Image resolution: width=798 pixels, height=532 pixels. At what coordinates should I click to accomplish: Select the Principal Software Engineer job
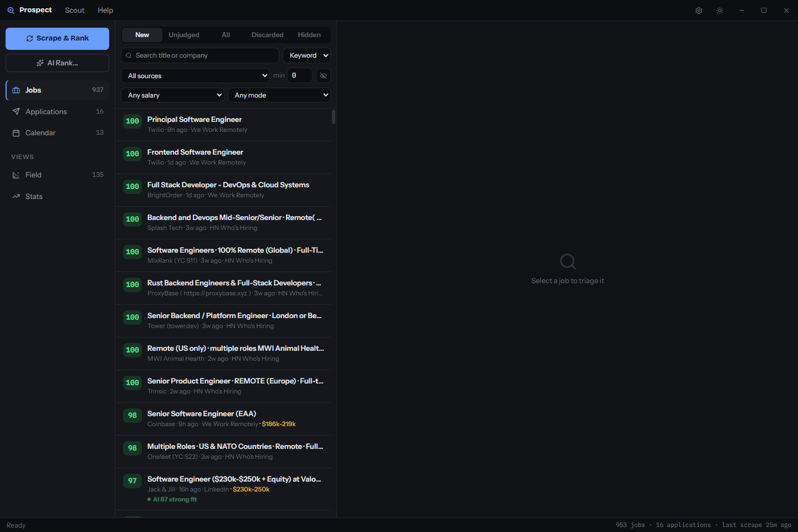[x=223, y=125]
